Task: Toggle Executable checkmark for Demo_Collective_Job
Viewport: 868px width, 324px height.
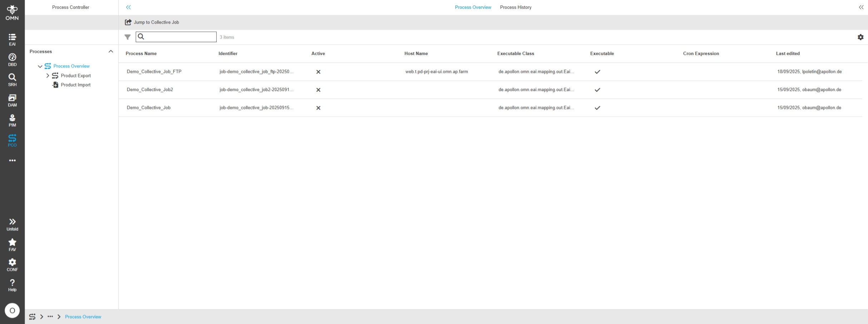Action: [x=597, y=108]
